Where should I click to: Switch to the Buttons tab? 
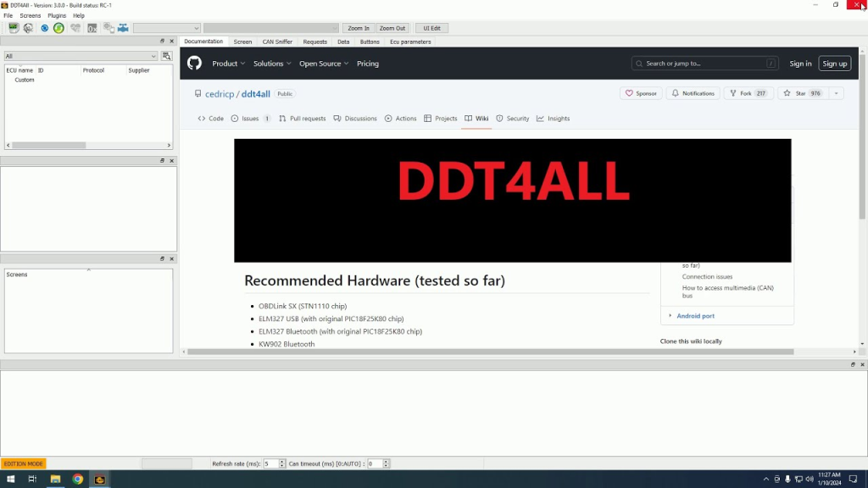(x=370, y=42)
